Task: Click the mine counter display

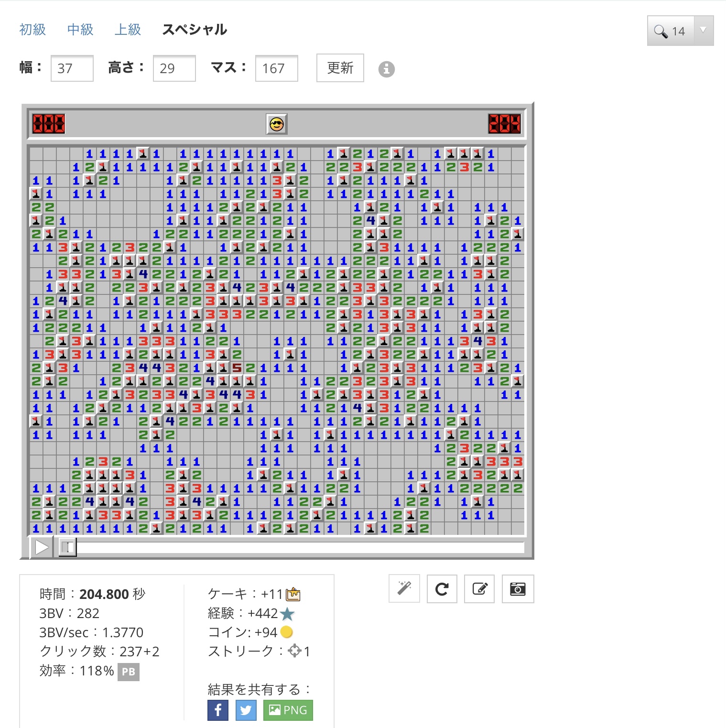Action: click(49, 124)
